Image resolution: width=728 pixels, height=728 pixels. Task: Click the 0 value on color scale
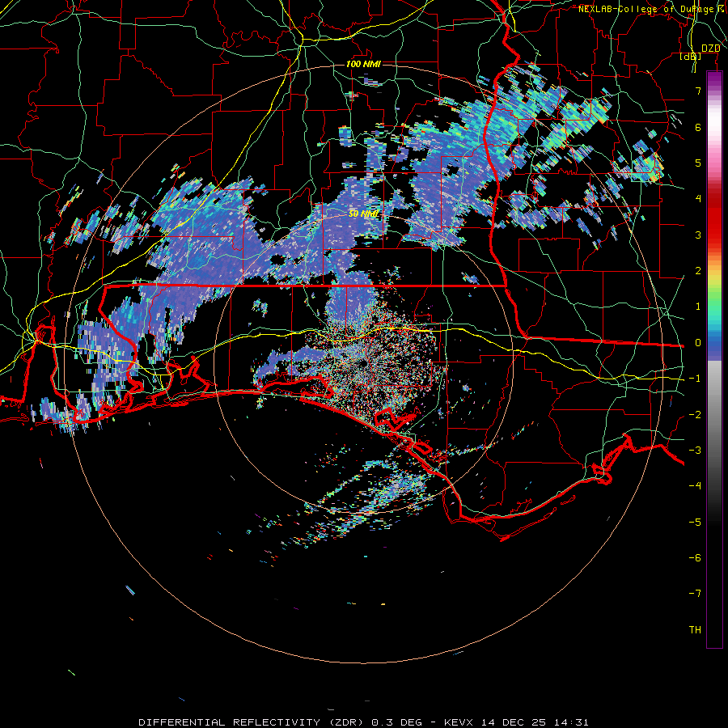[x=698, y=343]
